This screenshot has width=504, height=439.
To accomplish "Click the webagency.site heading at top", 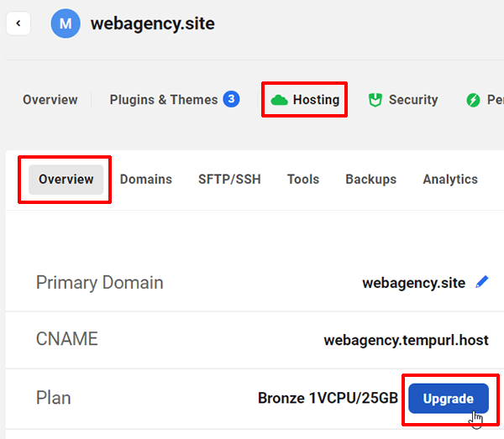I will click(152, 24).
